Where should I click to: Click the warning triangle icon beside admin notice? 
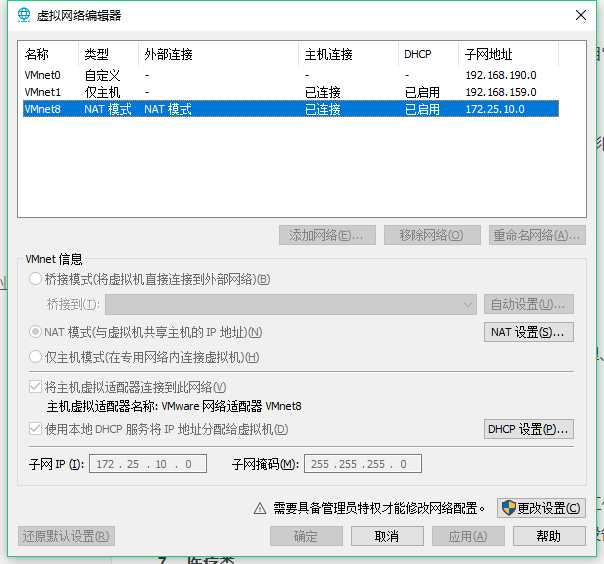(260, 509)
